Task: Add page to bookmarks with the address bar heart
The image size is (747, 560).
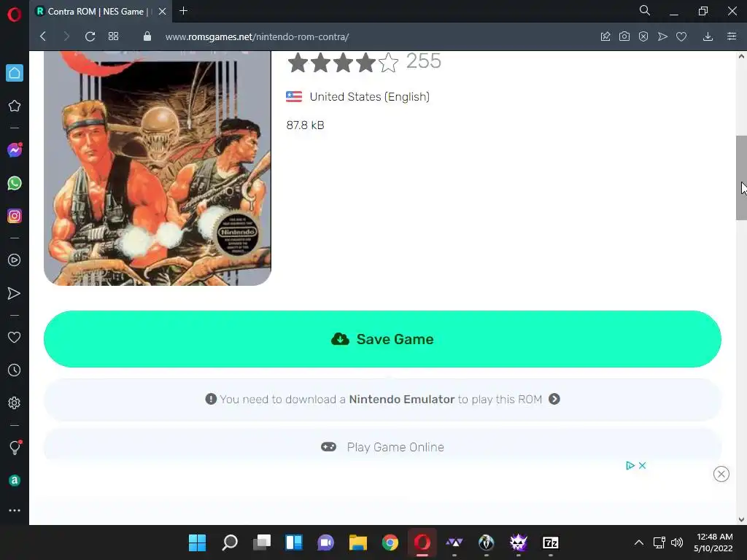Action: (681, 36)
